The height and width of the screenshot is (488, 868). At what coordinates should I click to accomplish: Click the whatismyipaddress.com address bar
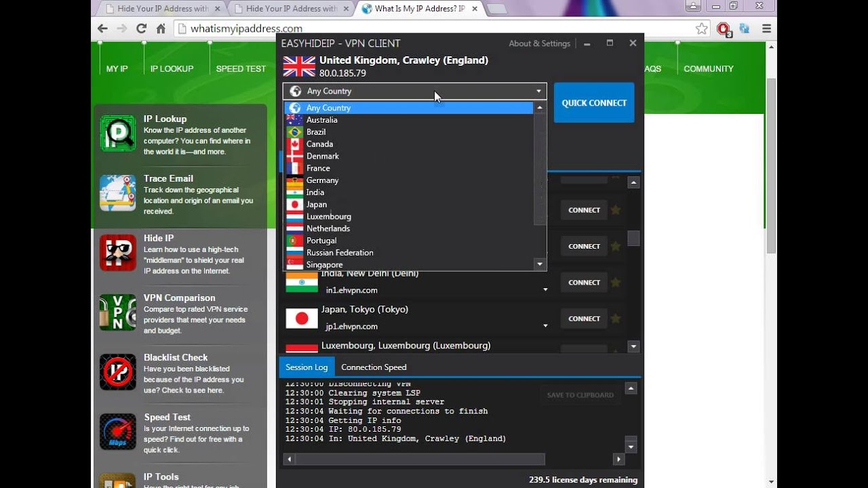(434, 28)
